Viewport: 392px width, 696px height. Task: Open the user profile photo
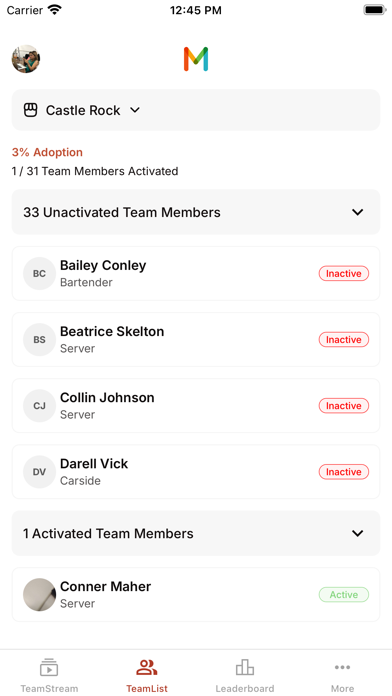(x=26, y=59)
